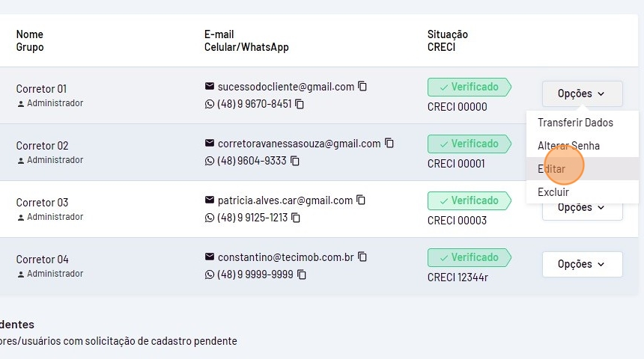644x359 pixels.
Task: Copy Corretor 01 phone number
Action: (300, 104)
